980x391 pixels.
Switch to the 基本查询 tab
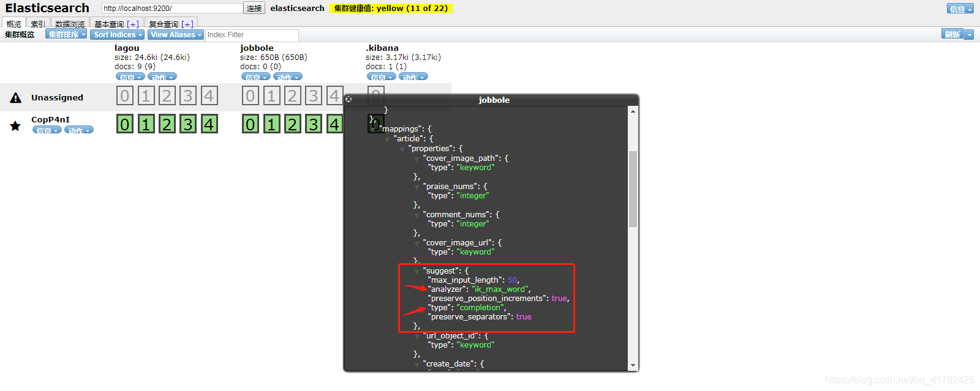109,24
